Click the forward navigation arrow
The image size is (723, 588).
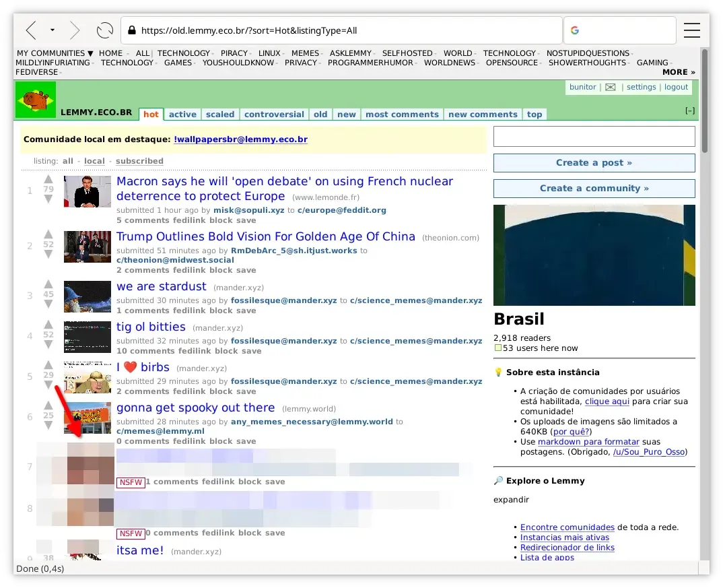click(x=75, y=30)
